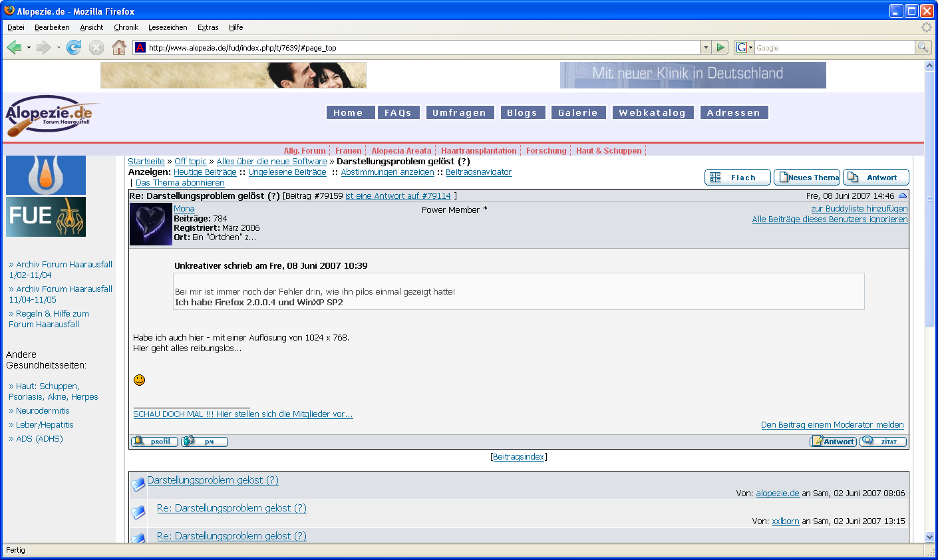
Task: Open Mona's heart avatar image
Action: 151,224
